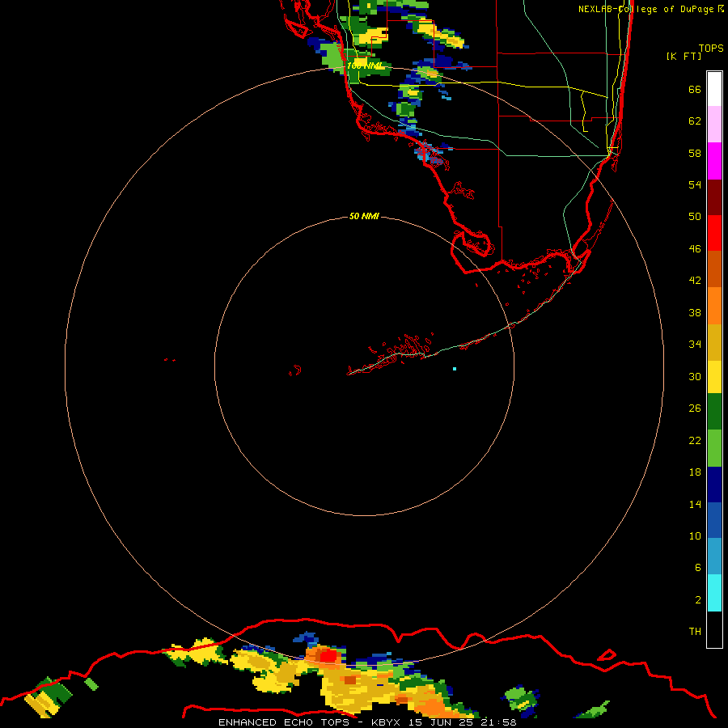
Task: Click the 50 NMI range ring label
Action: 364,216
